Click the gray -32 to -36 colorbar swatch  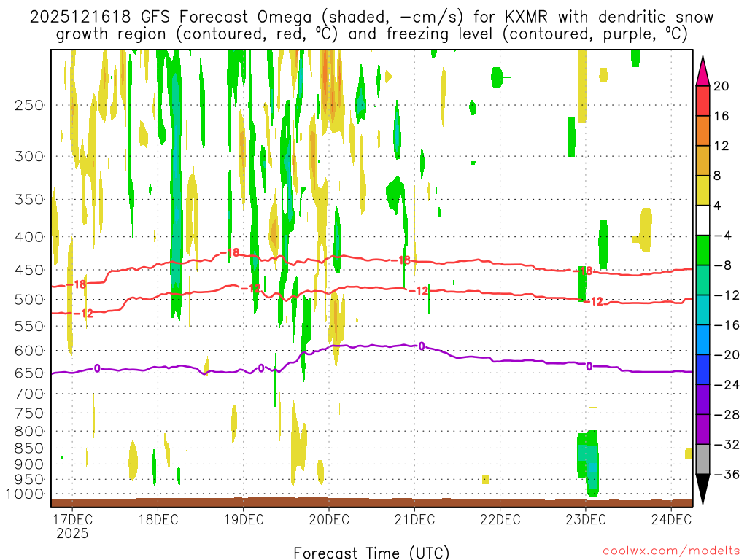pyautogui.click(x=703, y=459)
